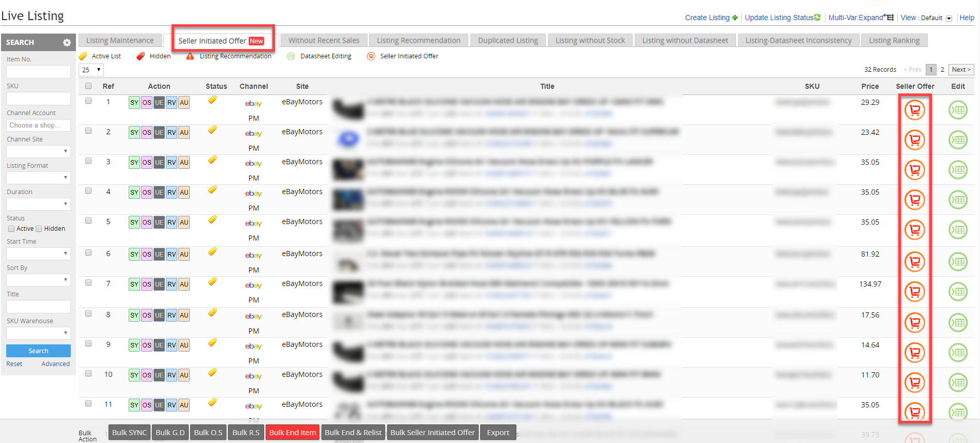Open the Channel Site dropdown
Image resolution: width=980 pixels, height=443 pixels.
38,151
